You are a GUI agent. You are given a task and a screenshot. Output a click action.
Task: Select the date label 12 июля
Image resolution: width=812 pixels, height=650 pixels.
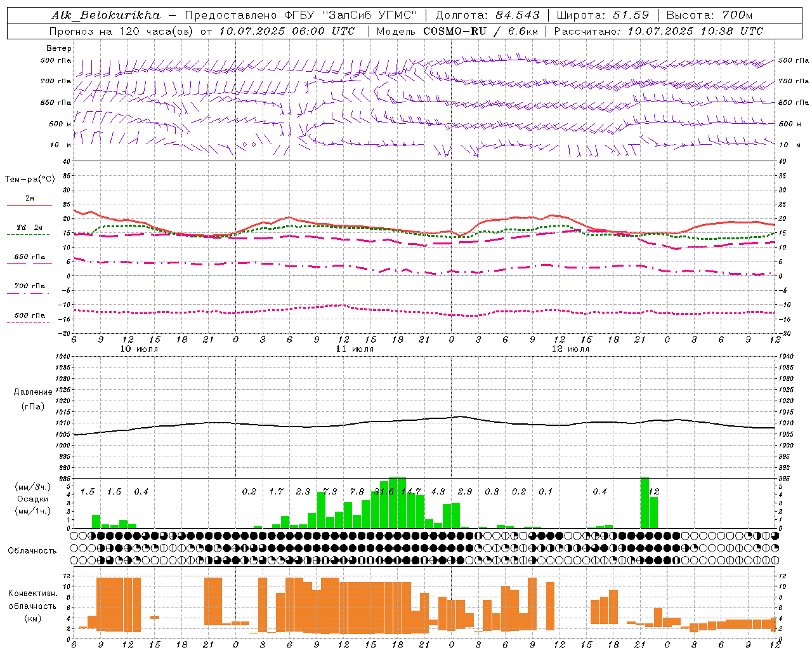570,349
